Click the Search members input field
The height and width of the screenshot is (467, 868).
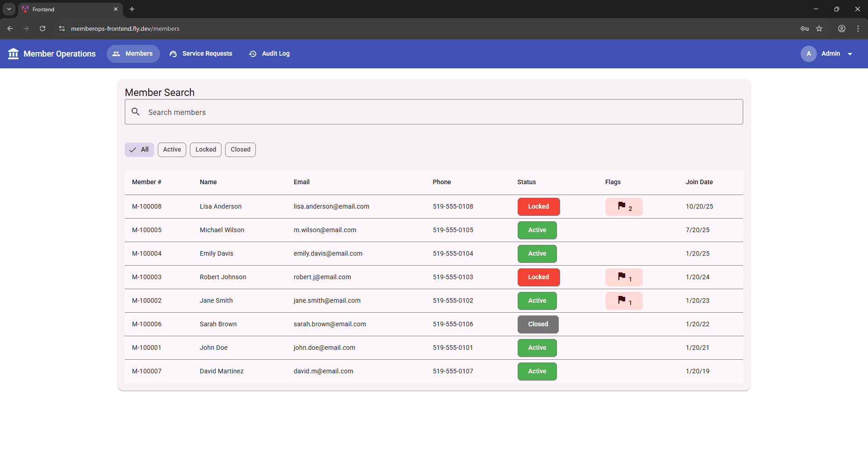[x=316, y=112]
